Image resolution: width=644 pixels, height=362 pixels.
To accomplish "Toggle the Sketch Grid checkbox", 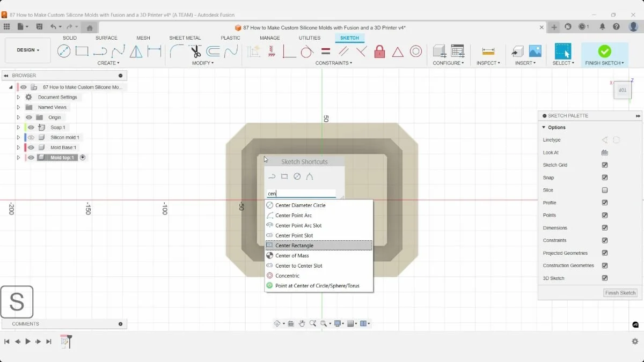I will click(605, 165).
